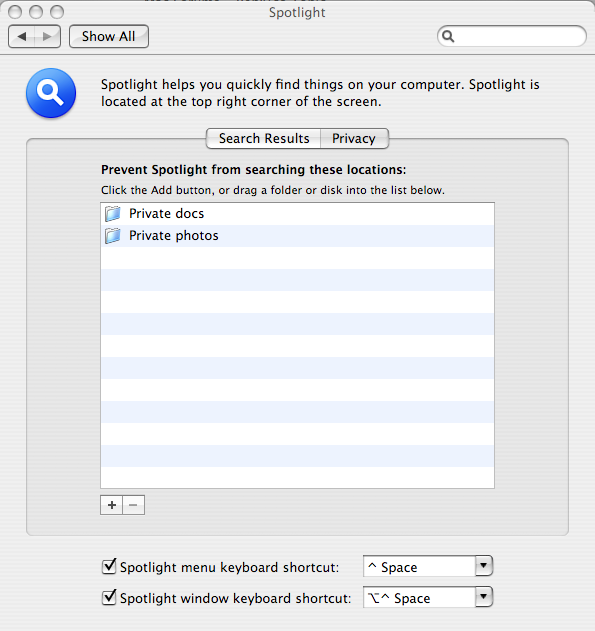The height and width of the screenshot is (631, 595).
Task: Click the folder icon beside Private docs
Action: (113, 214)
